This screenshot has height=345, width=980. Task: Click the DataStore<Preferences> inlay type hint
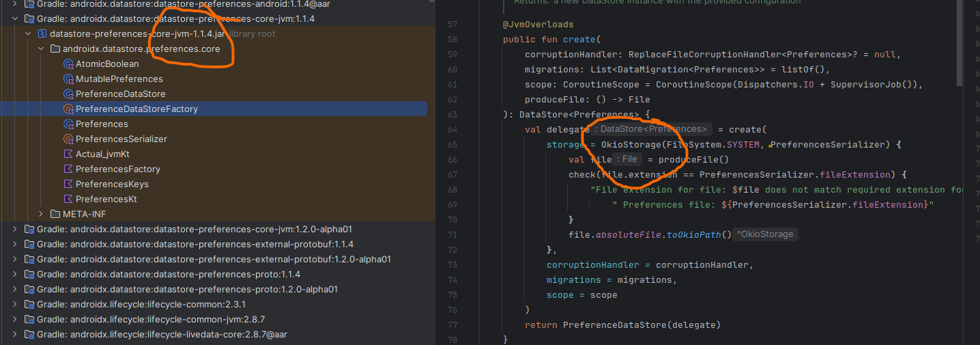coord(653,129)
